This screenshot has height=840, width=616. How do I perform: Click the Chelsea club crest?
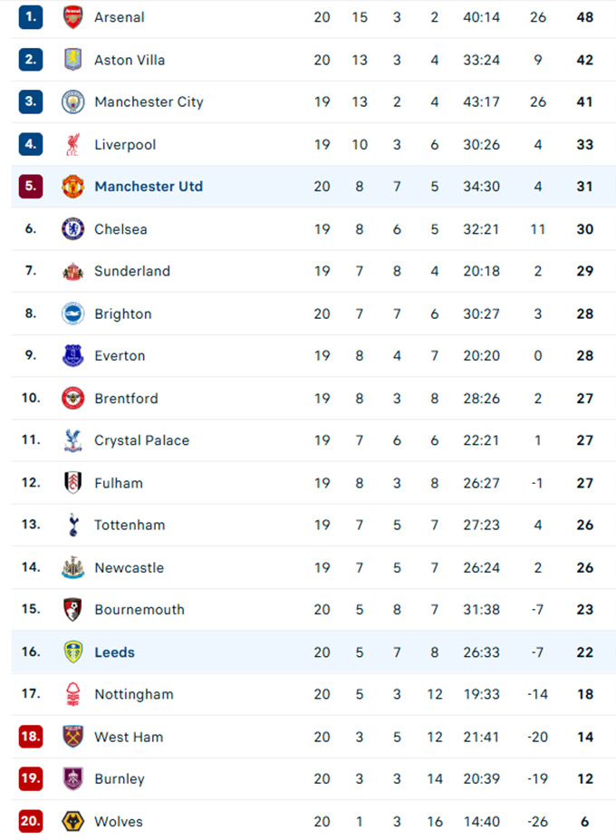[x=72, y=229]
